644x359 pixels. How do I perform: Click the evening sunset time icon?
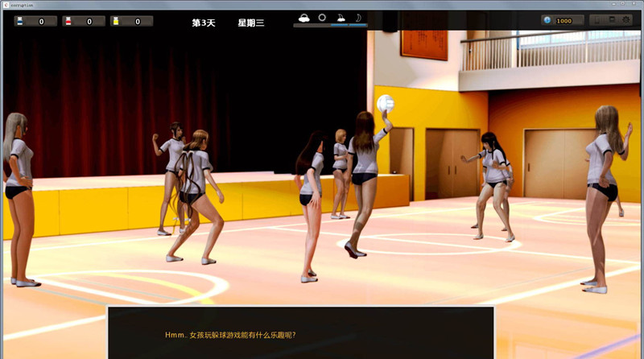[341, 17]
